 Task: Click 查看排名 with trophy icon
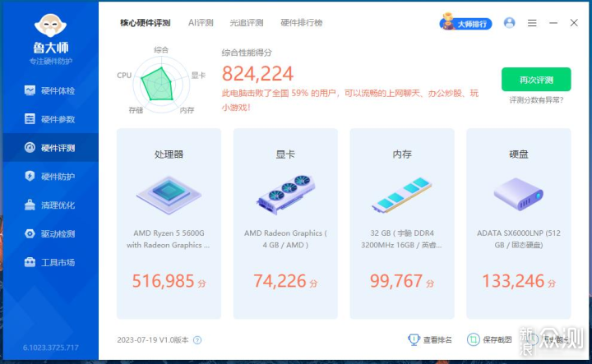pos(430,340)
